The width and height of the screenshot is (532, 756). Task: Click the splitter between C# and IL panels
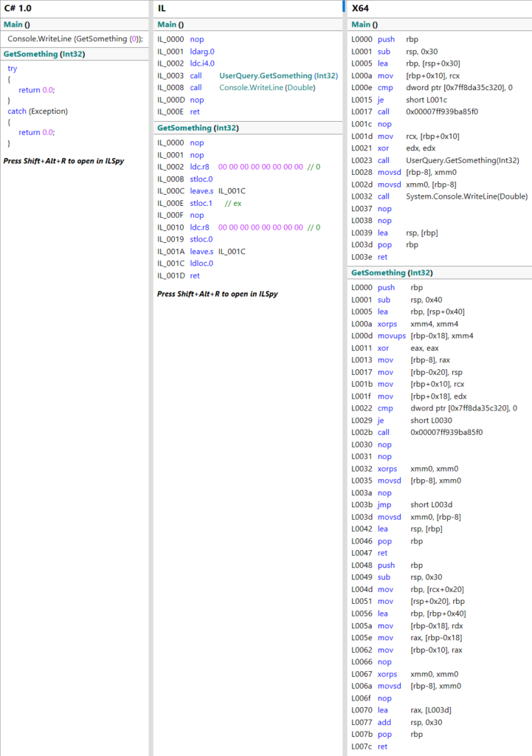pos(151,369)
